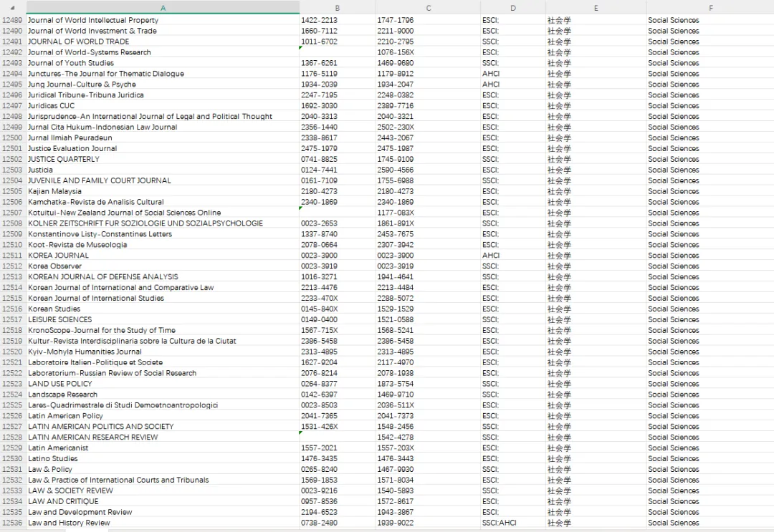Click empty ISSN cell beside LATIN AMERICAN RESEARCH REVIEW
The width and height of the screenshot is (774, 532).
337,437
